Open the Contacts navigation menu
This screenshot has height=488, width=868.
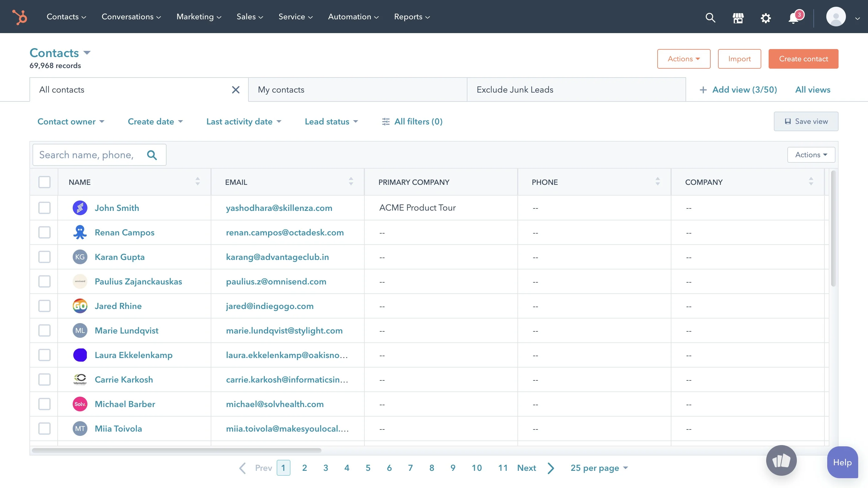(66, 17)
